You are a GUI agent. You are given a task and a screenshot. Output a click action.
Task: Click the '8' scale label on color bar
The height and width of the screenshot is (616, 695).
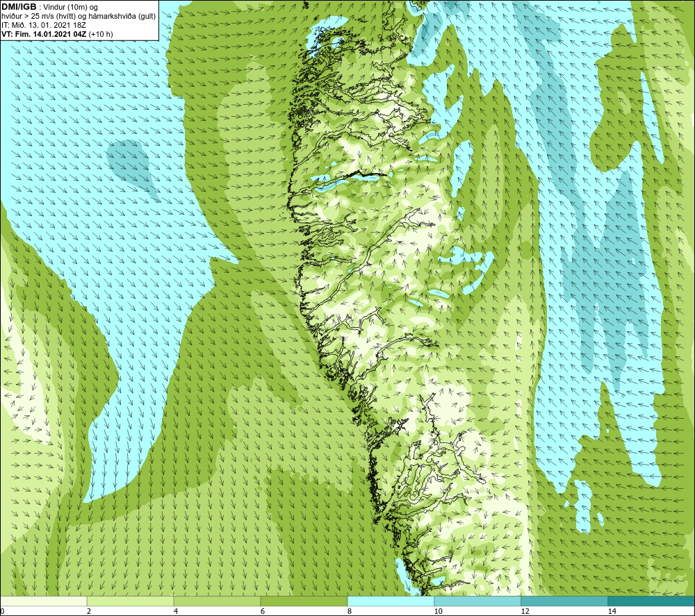click(350, 611)
